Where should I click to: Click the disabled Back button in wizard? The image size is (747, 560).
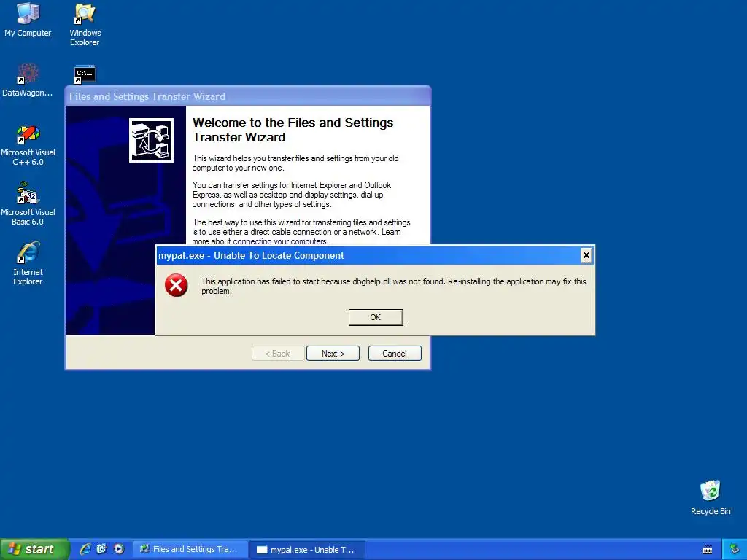(278, 354)
